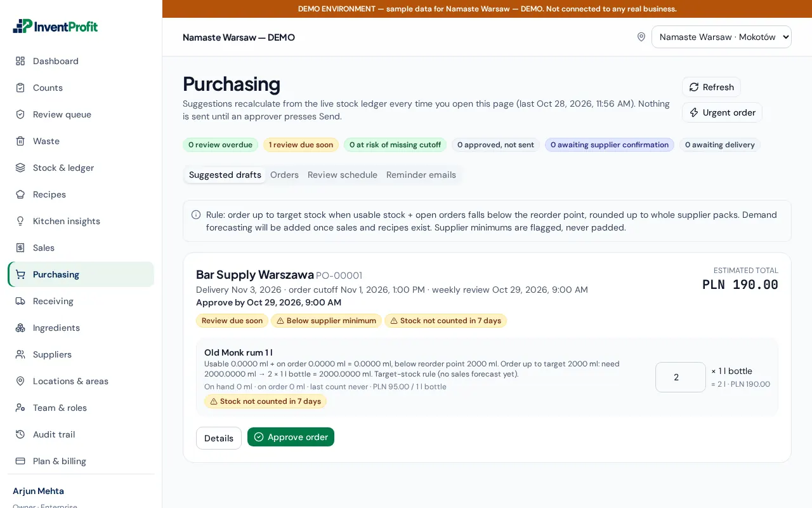The height and width of the screenshot is (508, 812).
Task: Switch to the Suggested drafts tab
Action: 225,175
